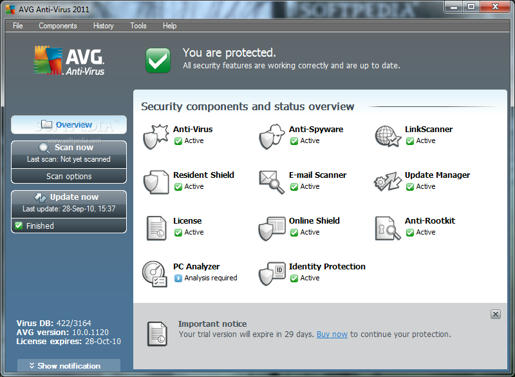Click the green Active check under LinkScanner

click(x=410, y=141)
